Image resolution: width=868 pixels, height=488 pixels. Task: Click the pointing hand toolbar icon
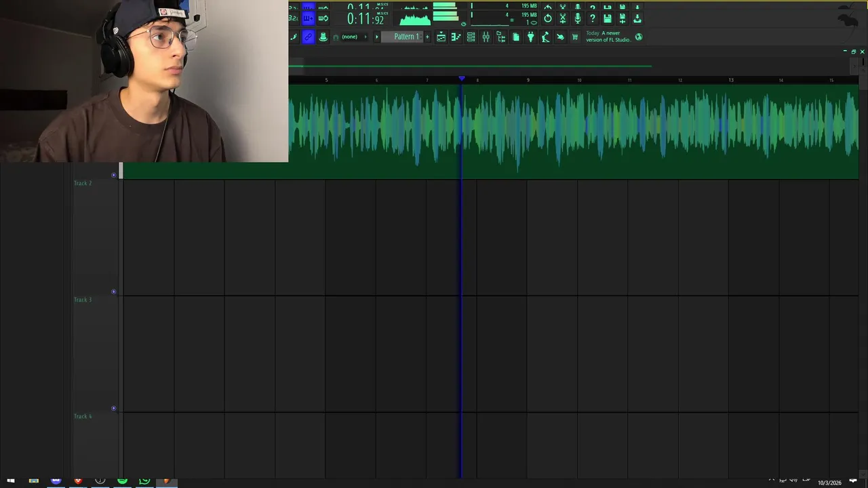[560, 37]
